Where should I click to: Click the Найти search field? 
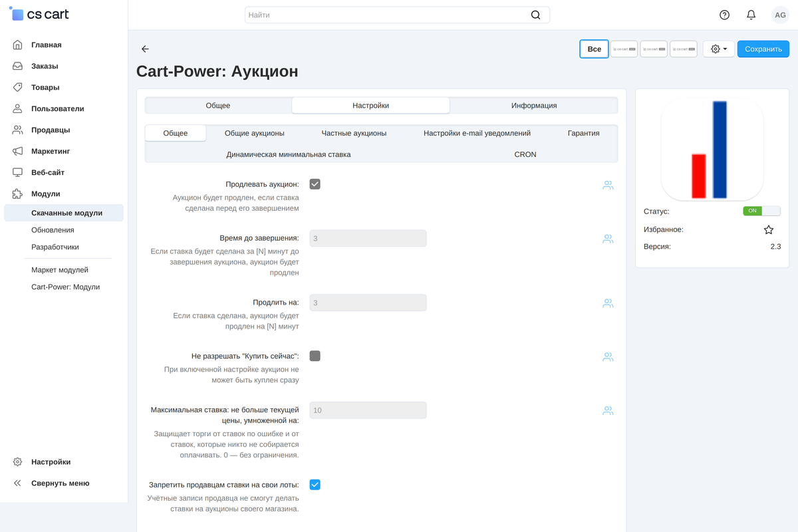(397, 15)
